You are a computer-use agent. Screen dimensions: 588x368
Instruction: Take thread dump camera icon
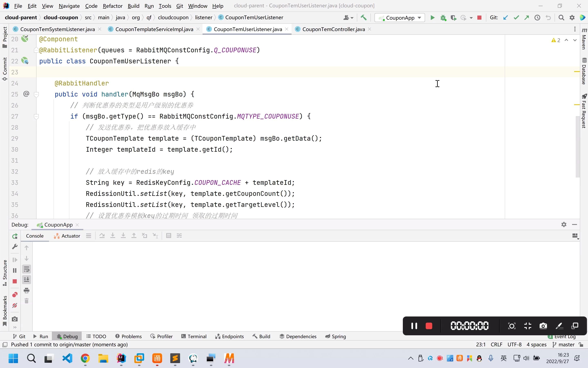[15, 319]
